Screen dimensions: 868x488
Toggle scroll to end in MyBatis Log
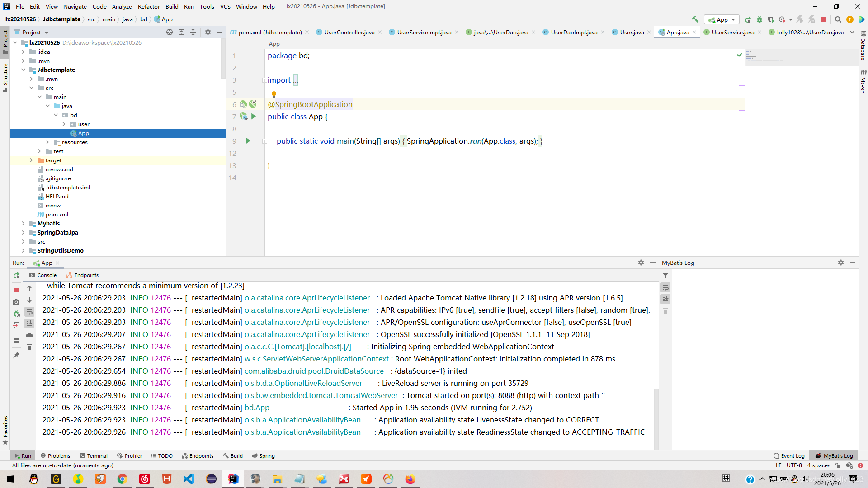tap(665, 299)
